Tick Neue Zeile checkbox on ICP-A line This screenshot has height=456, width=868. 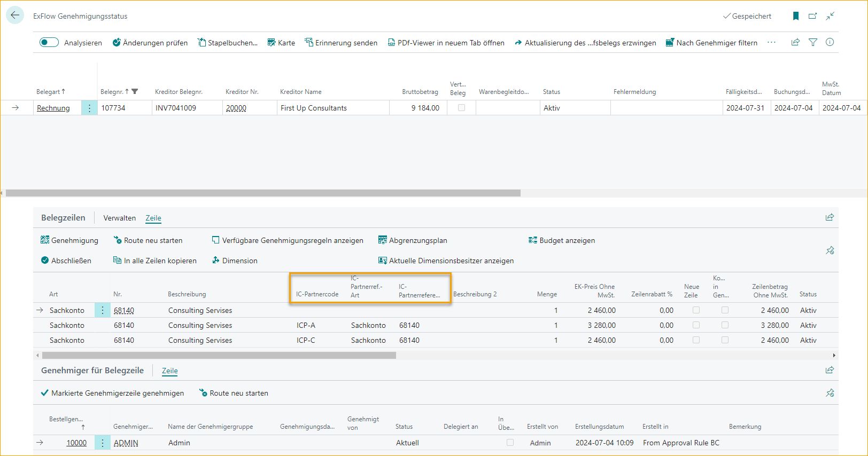696,325
